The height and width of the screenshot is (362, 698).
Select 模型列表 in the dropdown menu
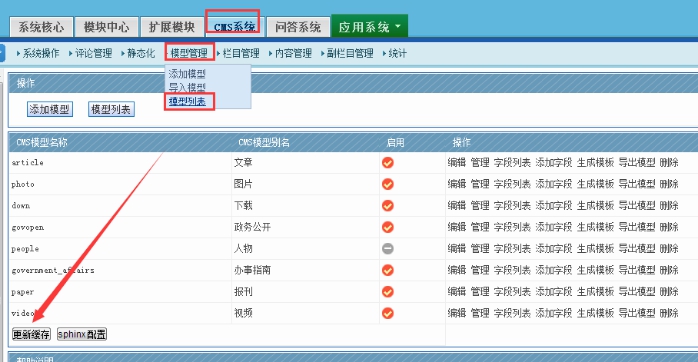187,102
